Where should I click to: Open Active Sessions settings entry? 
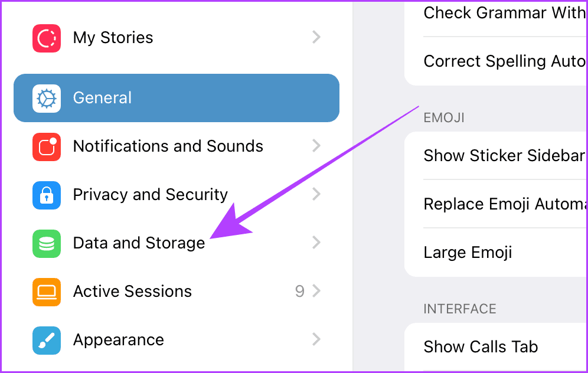[x=177, y=292]
